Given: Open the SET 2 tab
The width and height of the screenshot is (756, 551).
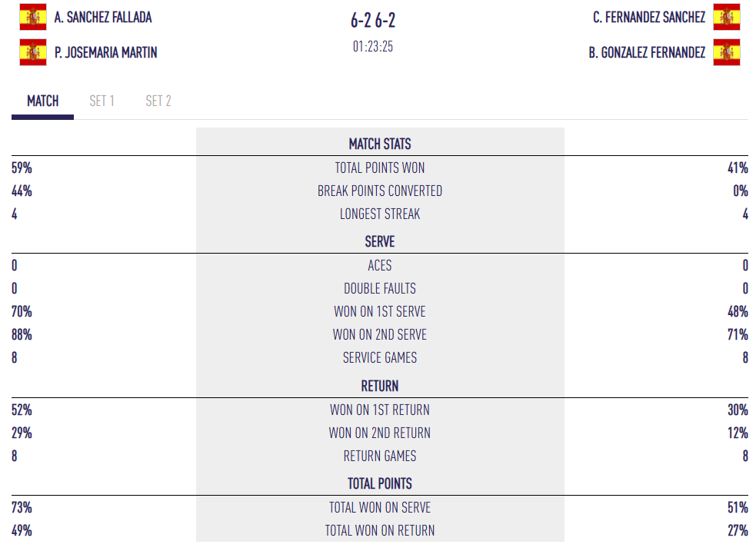Looking at the screenshot, I should [158, 101].
